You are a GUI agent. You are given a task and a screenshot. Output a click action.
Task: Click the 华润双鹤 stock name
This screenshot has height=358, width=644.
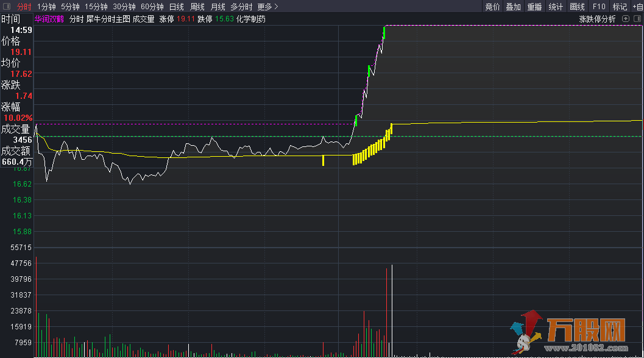pyautogui.click(x=49, y=19)
